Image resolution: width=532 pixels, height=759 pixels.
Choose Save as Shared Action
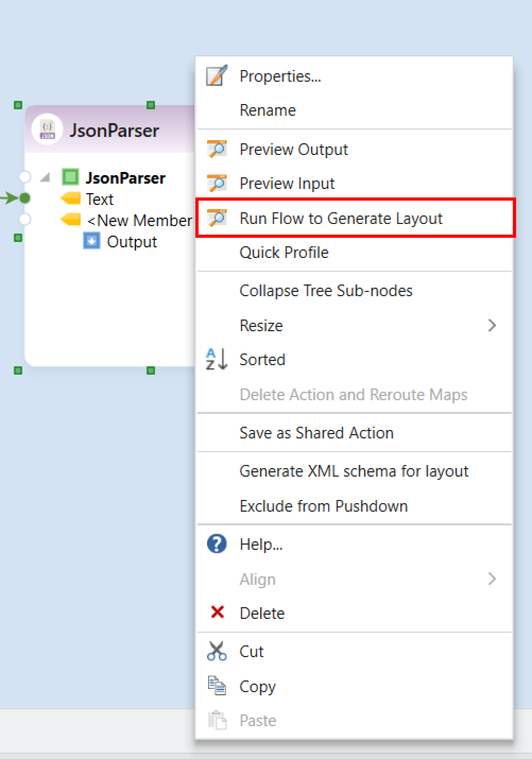[316, 433]
